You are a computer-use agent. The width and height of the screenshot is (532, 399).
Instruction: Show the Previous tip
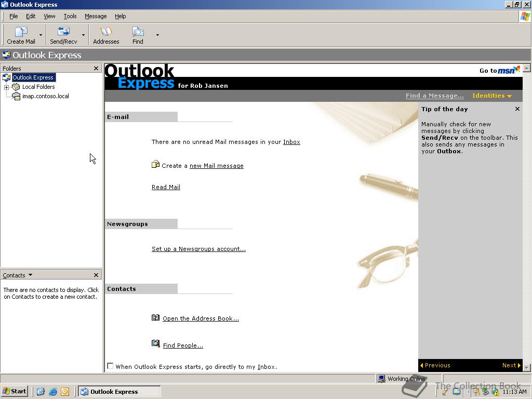pos(435,365)
